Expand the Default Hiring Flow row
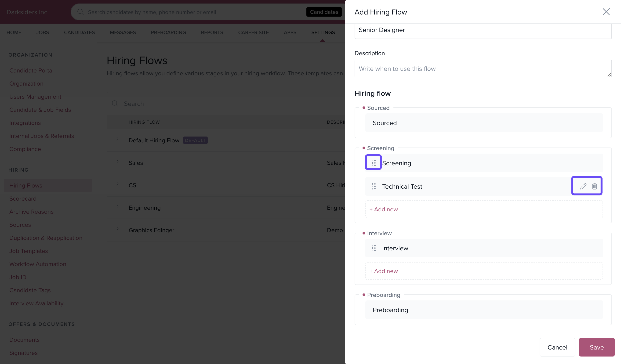Screen dimensions: 621x364 pyautogui.click(x=118, y=139)
